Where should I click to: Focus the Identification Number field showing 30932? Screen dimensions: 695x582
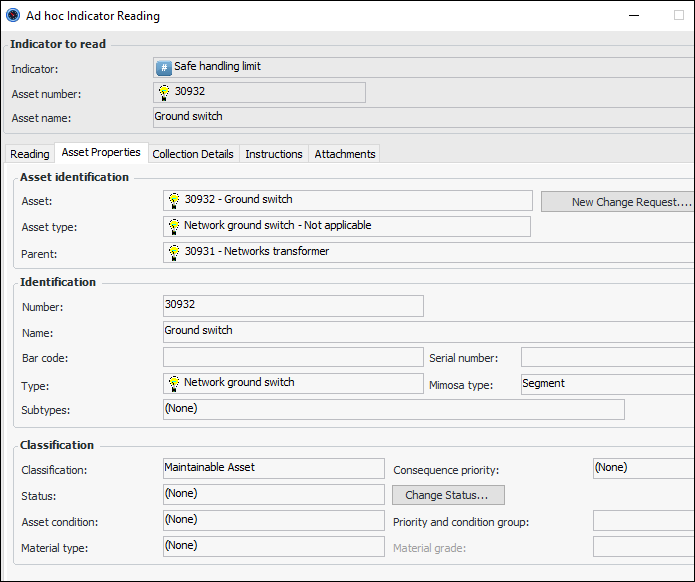293,306
